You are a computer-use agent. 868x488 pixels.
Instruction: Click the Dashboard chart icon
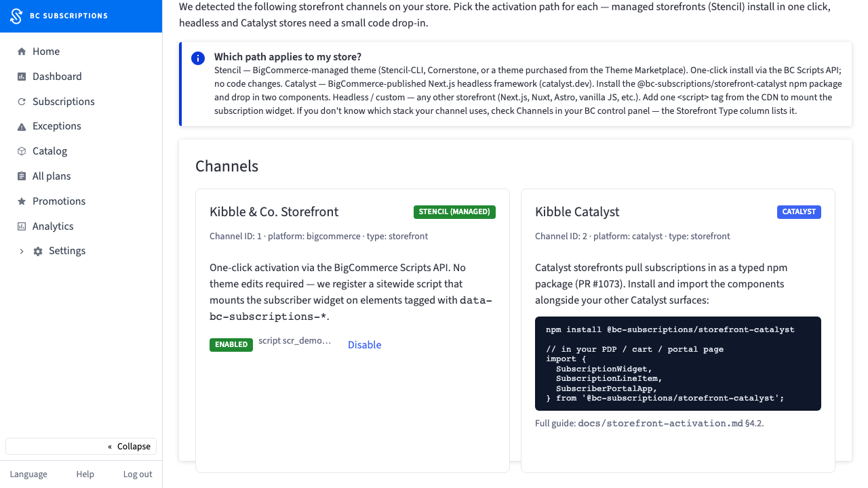pyautogui.click(x=22, y=77)
